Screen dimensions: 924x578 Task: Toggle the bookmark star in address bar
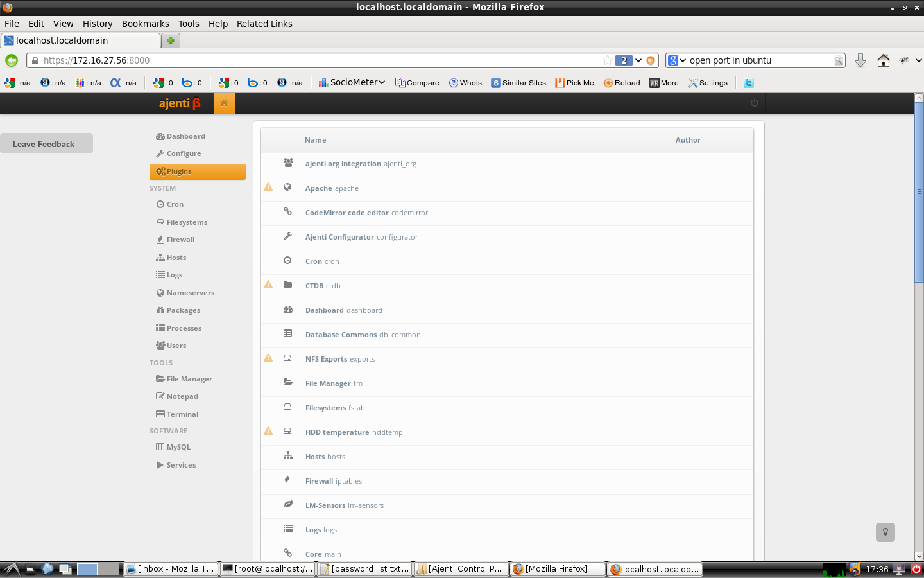[x=607, y=60]
